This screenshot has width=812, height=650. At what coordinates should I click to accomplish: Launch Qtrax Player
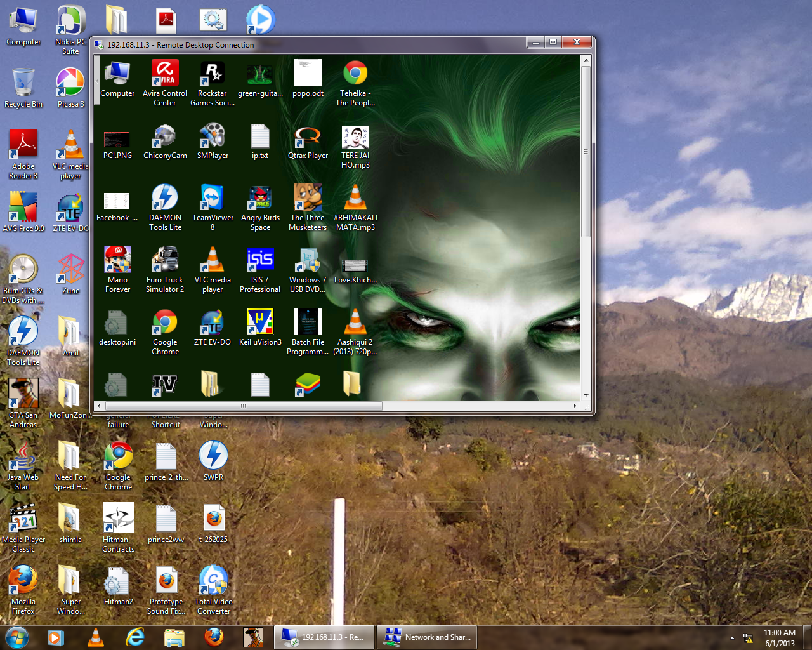(x=308, y=135)
